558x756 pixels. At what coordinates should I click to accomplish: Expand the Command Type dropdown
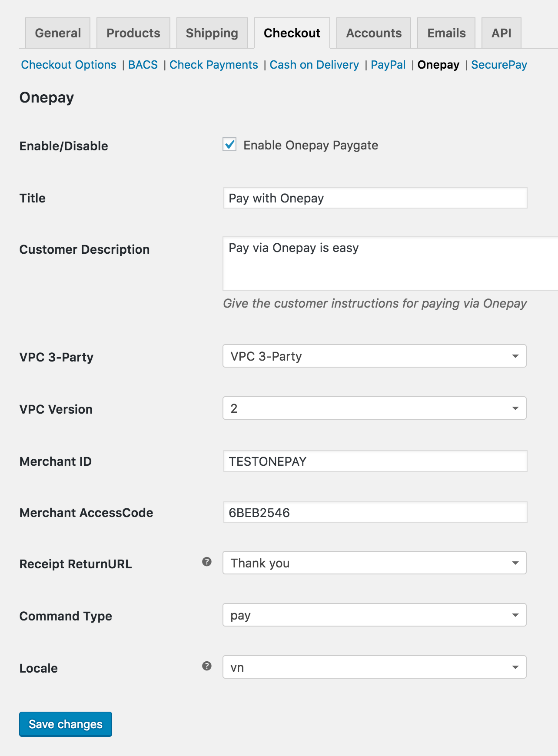[x=375, y=615]
